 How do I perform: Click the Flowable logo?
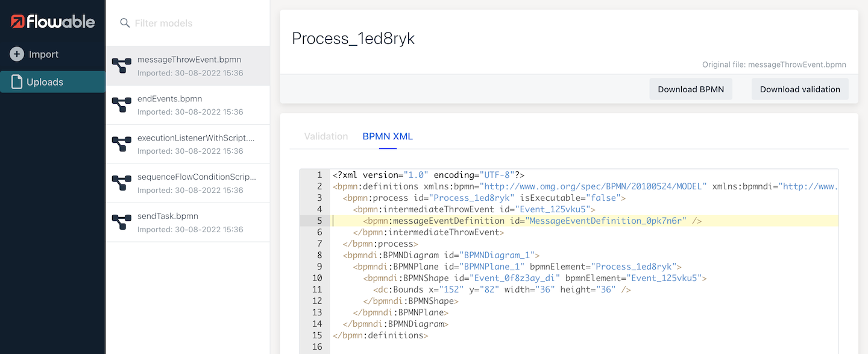click(x=52, y=22)
